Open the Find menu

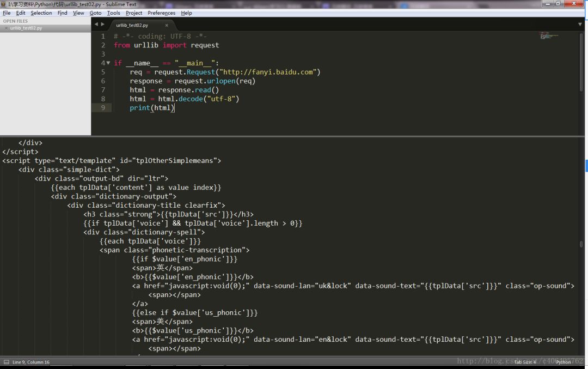pyautogui.click(x=62, y=13)
